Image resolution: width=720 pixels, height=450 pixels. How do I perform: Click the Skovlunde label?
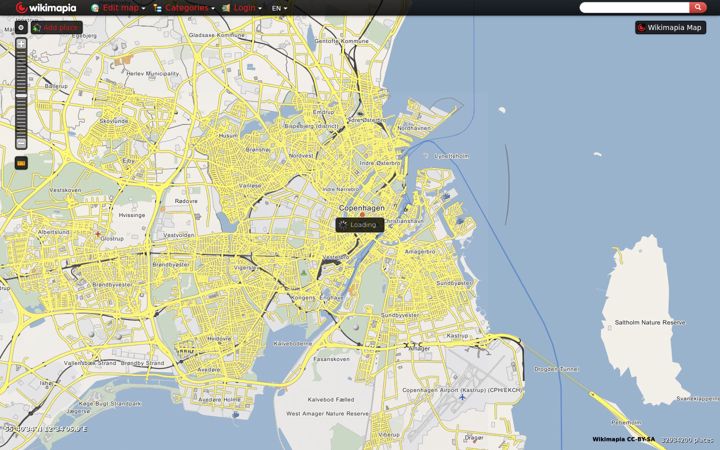114,121
